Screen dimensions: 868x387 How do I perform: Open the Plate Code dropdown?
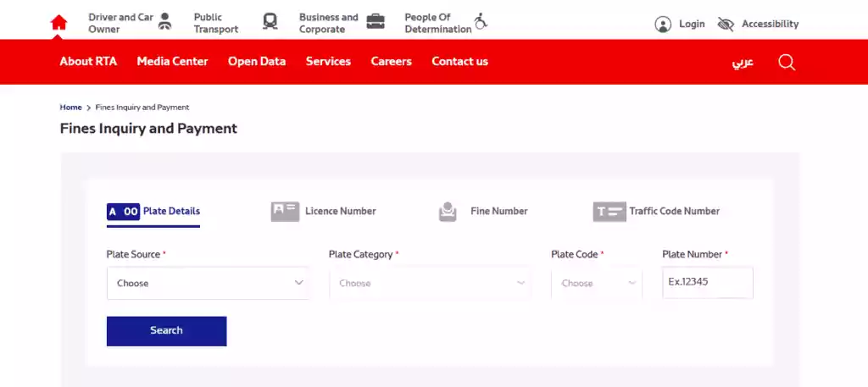click(x=597, y=283)
